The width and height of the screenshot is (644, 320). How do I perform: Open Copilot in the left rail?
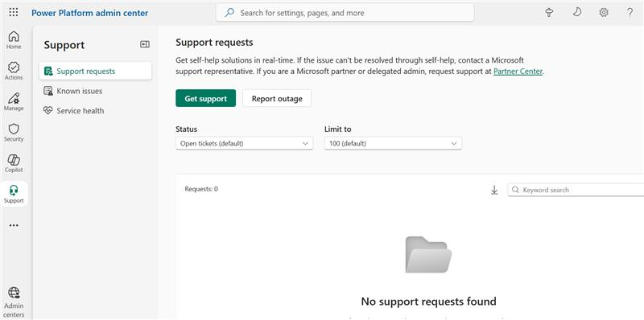coord(14,163)
